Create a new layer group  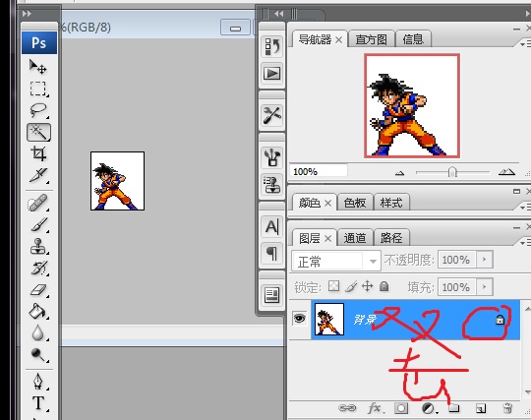(453, 408)
